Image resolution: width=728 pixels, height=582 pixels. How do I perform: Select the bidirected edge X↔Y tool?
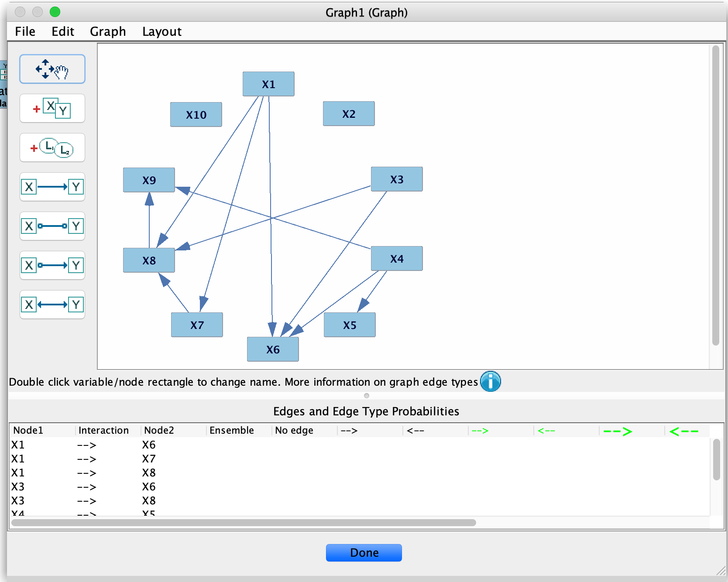52,305
